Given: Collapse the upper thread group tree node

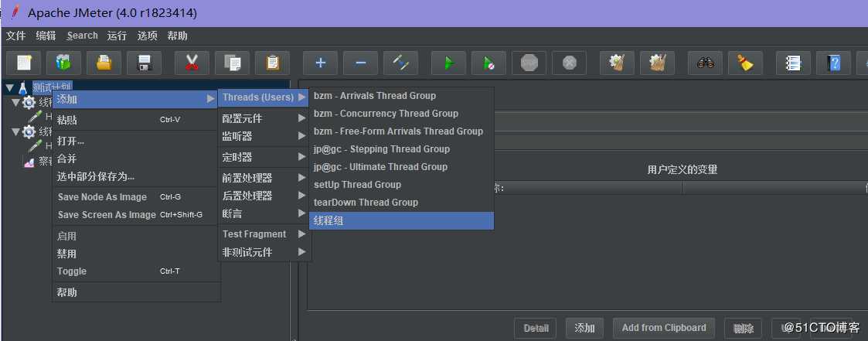Looking at the screenshot, I should tap(15, 102).
